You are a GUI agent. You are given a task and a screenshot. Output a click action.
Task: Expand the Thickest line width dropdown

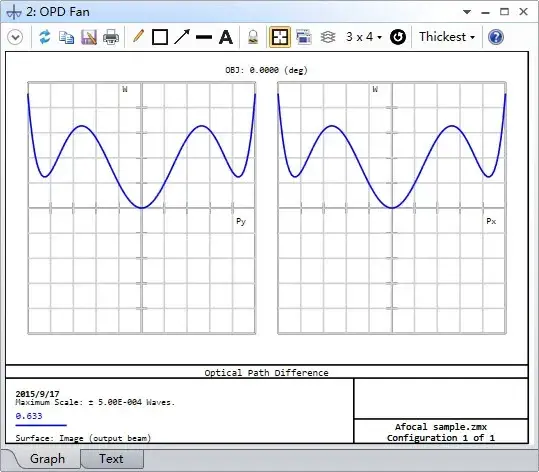[447, 37]
